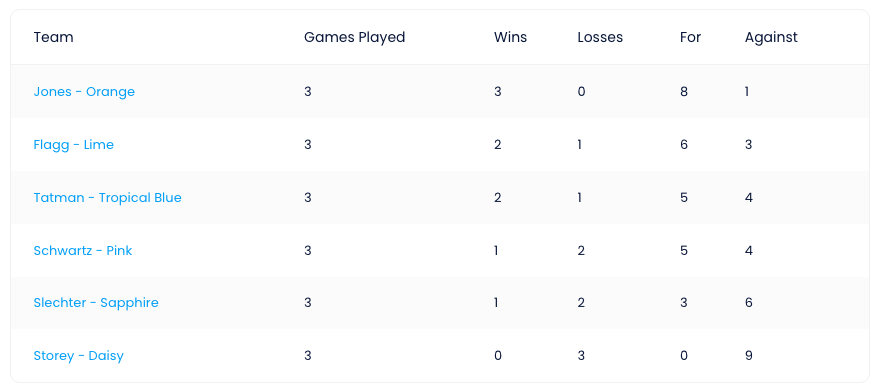Click the Losses column header
Viewport: 882px width, 392px height.
pyautogui.click(x=600, y=37)
